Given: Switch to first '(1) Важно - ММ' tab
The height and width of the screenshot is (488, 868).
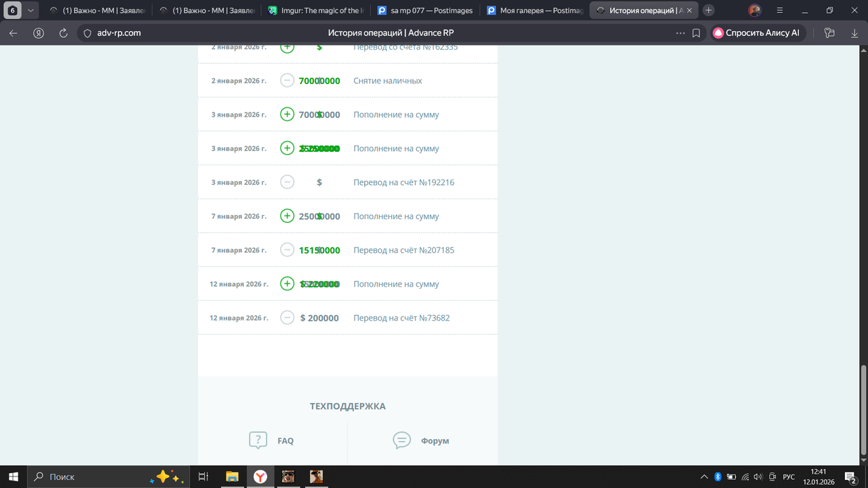Looking at the screenshot, I should coord(96,10).
